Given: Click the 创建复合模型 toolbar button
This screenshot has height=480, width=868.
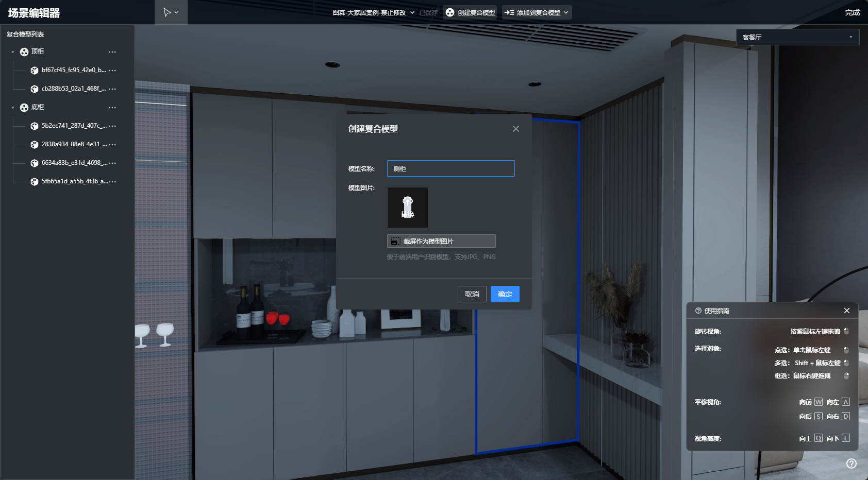Looking at the screenshot, I should 470,12.
